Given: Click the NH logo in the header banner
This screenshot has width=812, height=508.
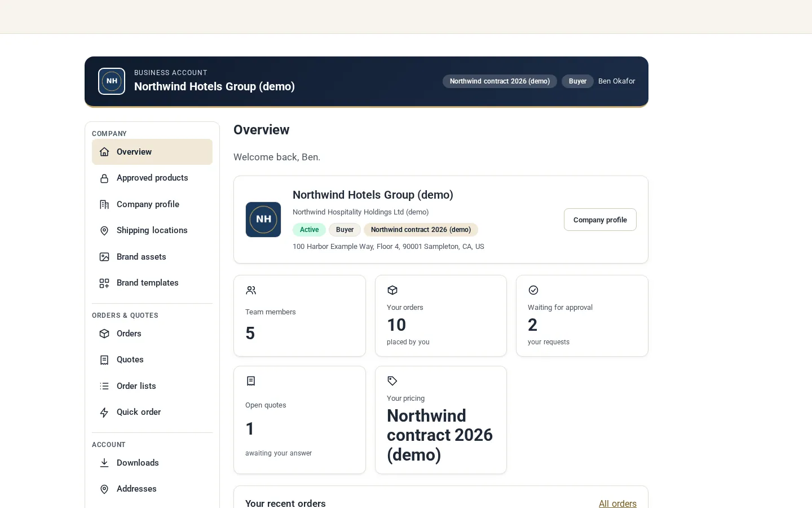Looking at the screenshot, I should [112, 81].
